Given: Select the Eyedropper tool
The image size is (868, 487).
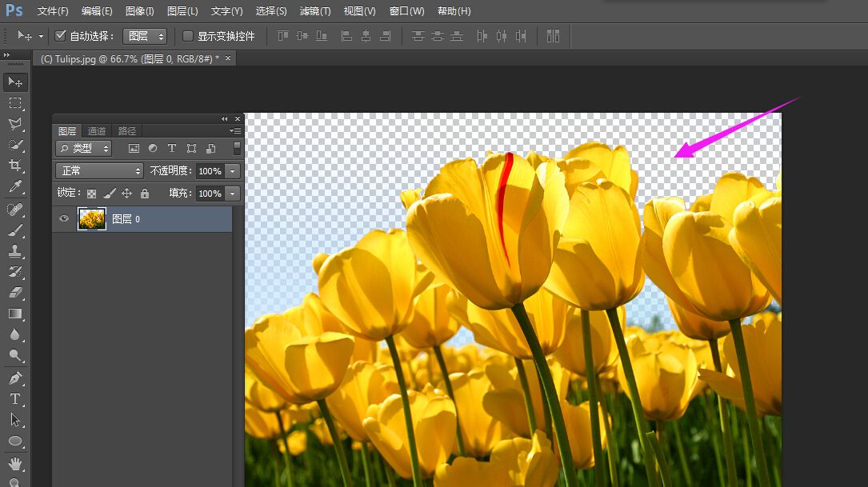Looking at the screenshot, I should point(15,186).
